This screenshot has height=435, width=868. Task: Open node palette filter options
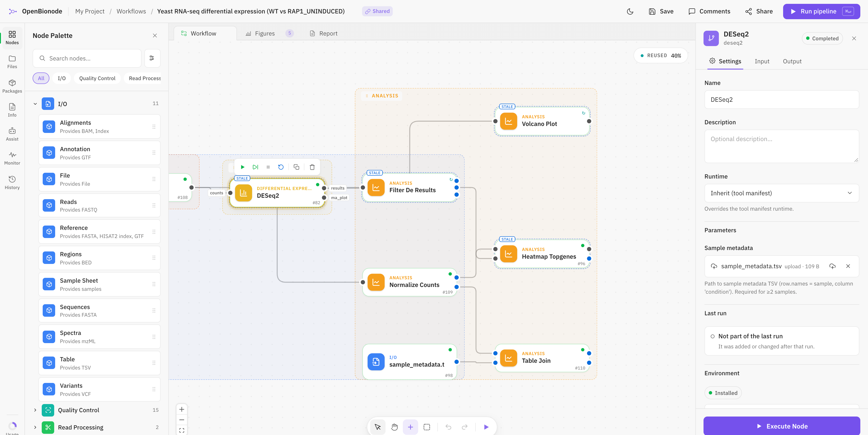pos(152,58)
